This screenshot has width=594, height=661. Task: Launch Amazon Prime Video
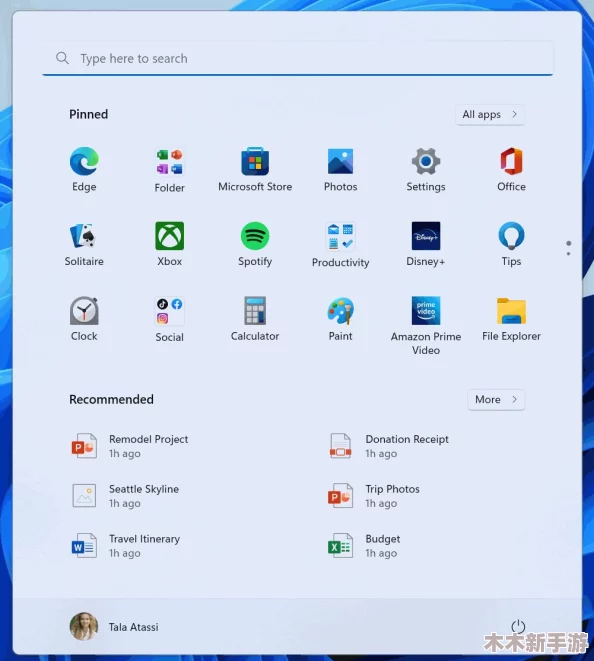click(426, 311)
